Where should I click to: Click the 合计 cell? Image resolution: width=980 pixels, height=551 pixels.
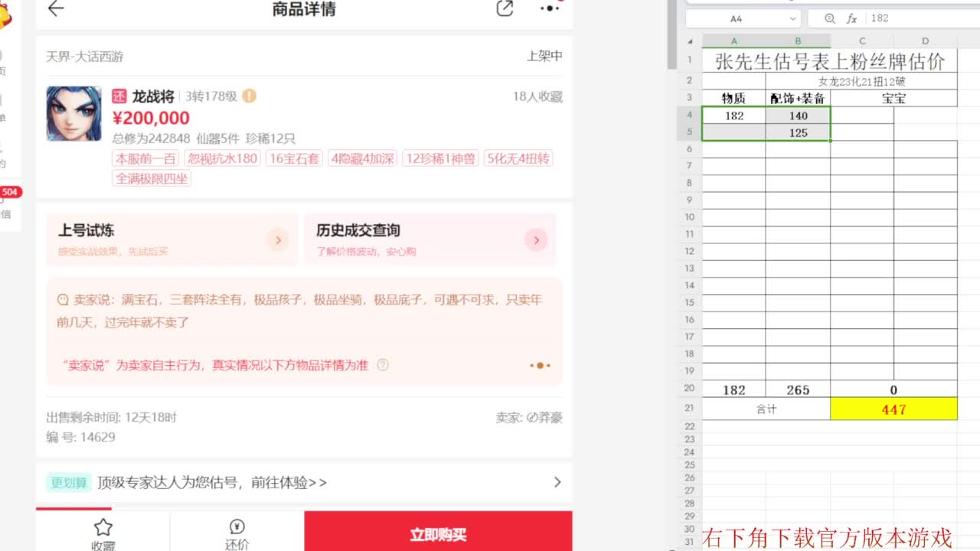766,409
